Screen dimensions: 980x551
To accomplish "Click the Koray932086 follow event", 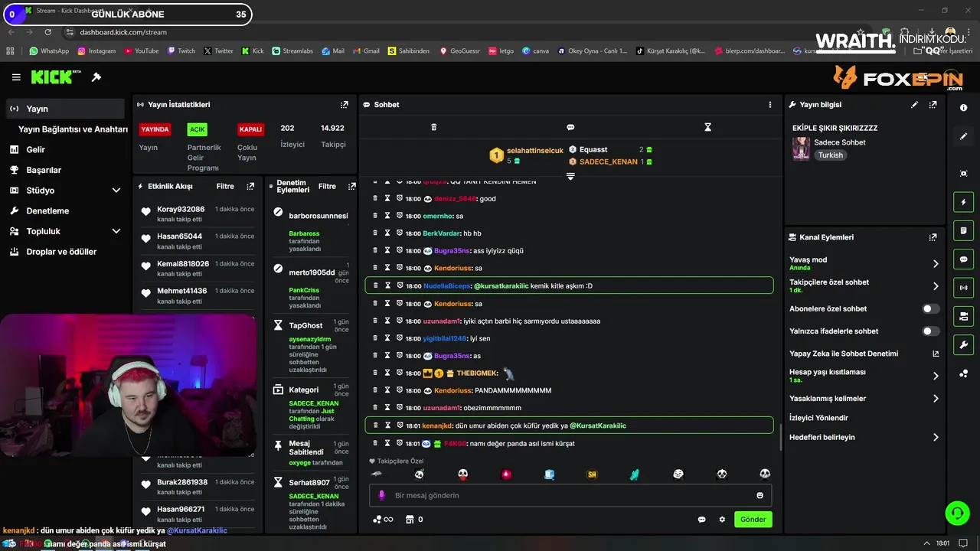I will [198, 214].
